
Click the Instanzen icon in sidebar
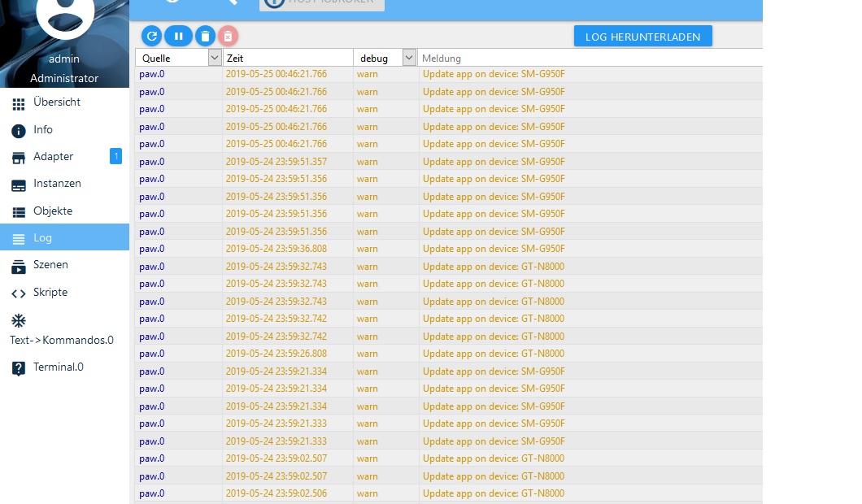19,185
